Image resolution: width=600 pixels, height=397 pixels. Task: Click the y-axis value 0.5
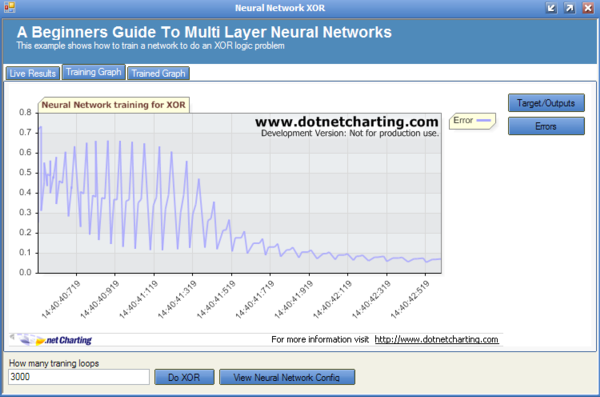click(x=25, y=173)
